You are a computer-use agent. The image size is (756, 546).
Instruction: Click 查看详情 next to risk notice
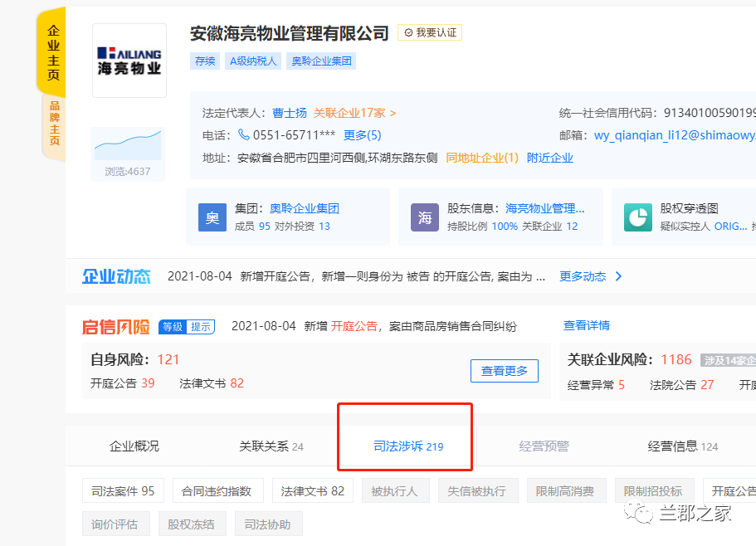point(586,325)
